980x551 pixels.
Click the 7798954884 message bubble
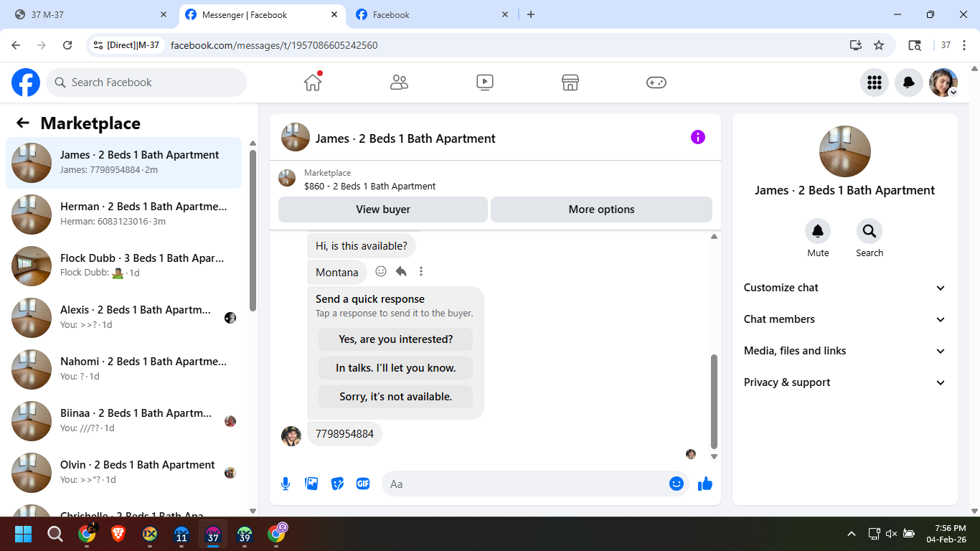coord(344,434)
